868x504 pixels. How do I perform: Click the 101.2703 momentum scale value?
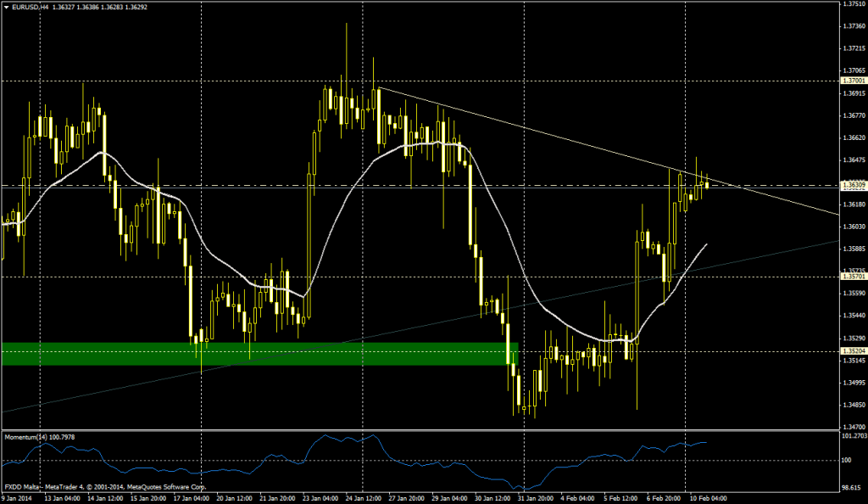[x=853, y=437]
